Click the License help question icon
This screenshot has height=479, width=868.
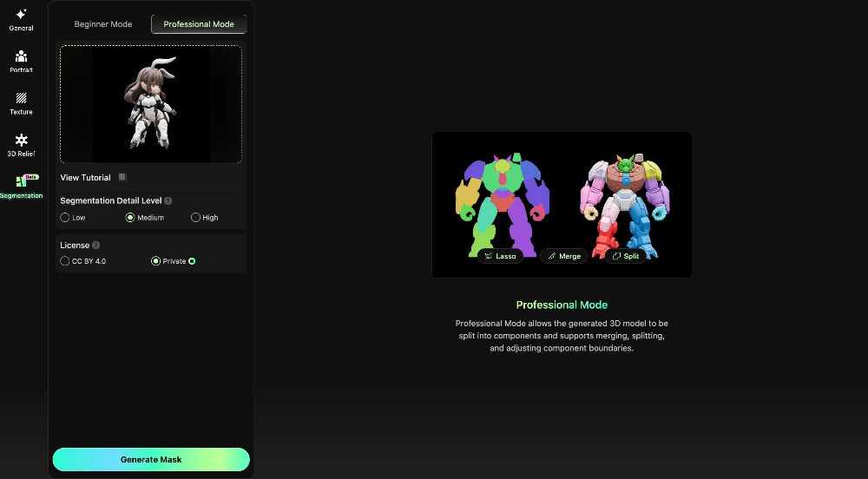[x=95, y=245]
